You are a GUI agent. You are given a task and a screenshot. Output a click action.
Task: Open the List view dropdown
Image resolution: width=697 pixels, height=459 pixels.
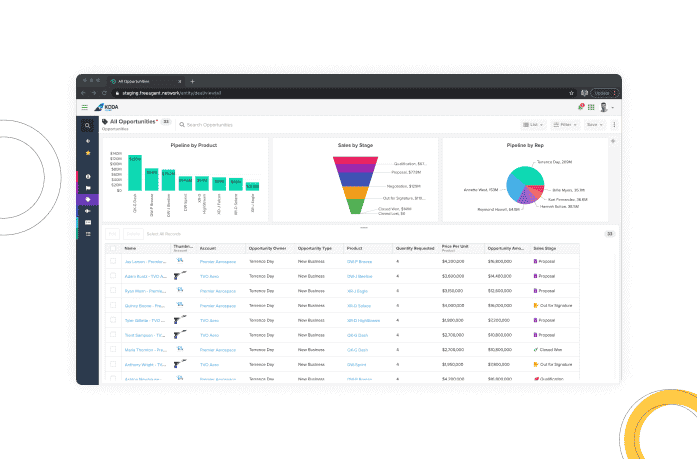point(533,125)
